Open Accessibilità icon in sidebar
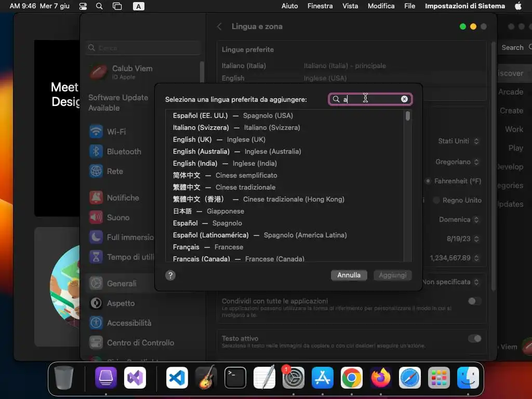The width and height of the screenshot is (532, 399). pyautogui.click(x=96, y=323)
